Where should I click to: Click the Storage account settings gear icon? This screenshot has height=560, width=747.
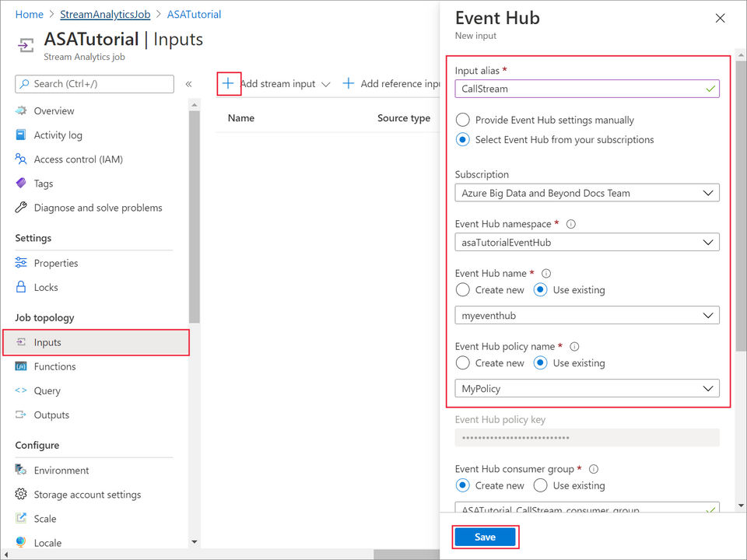click(21, 494)
